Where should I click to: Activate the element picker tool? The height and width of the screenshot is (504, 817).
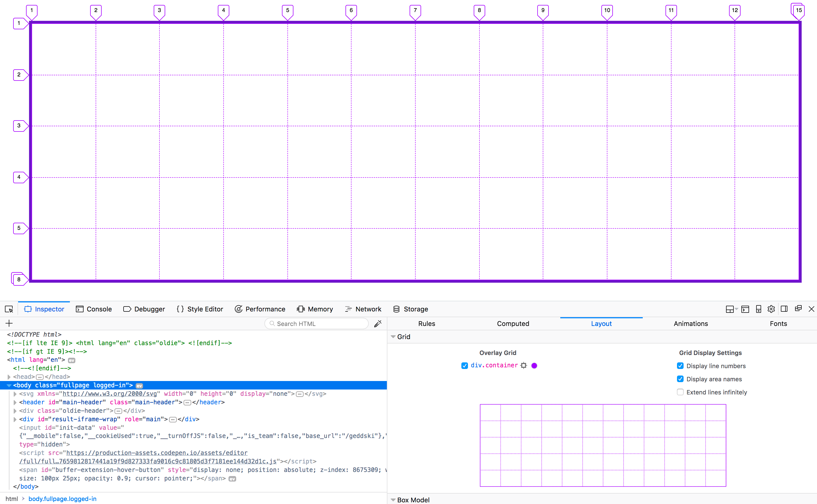point(9,309)
